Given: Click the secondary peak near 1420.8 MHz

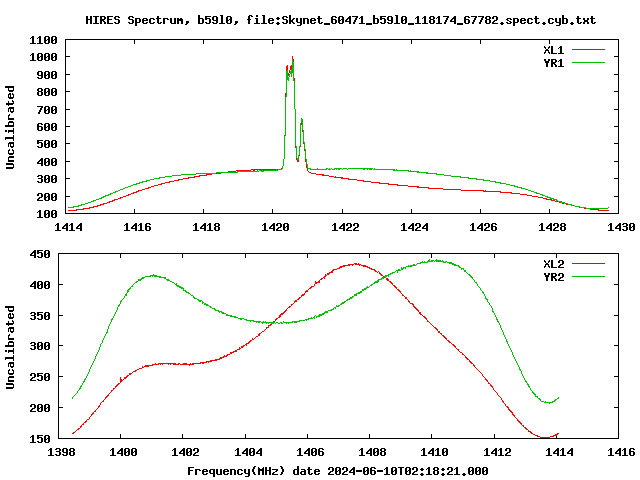Looking at the screenshot, I should [x=302, y=120].
